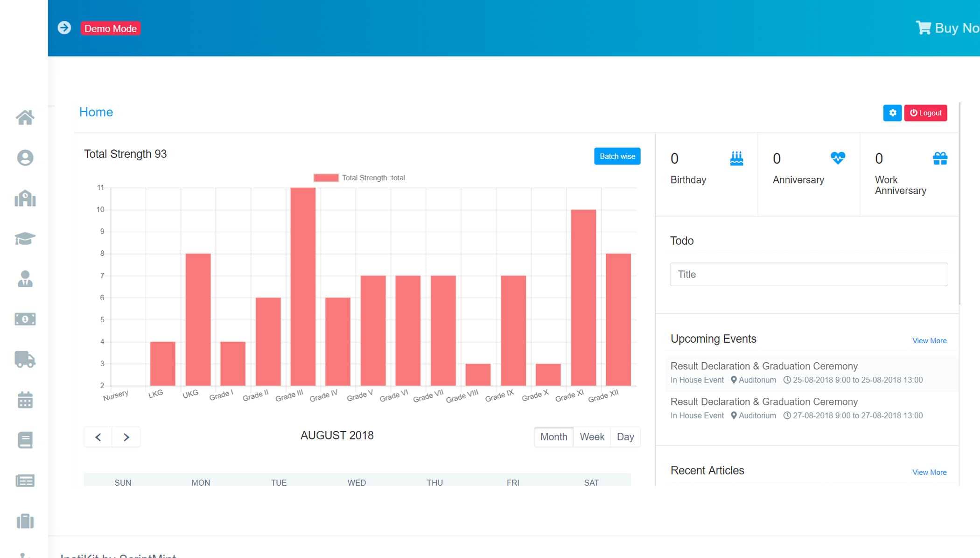Image resolution: width=980 pixels, height=558 pixels.
Task: Open the institute building sidebar icon
Action: [25, 198]
